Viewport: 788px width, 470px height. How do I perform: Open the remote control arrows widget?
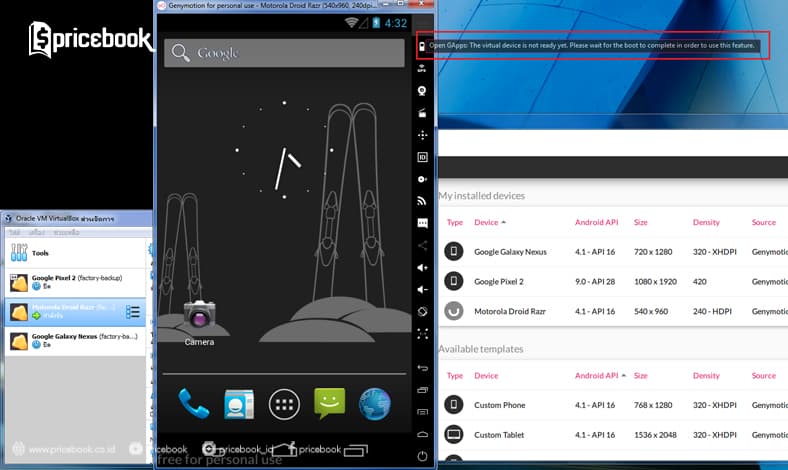pyautogui.click(x=422, y=135)
